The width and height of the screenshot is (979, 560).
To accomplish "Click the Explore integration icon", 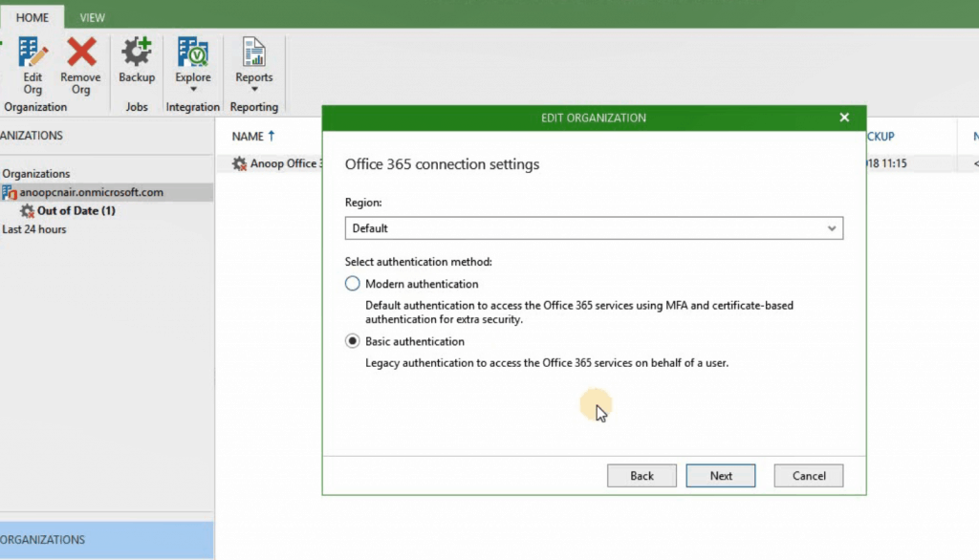I will 193,53.
